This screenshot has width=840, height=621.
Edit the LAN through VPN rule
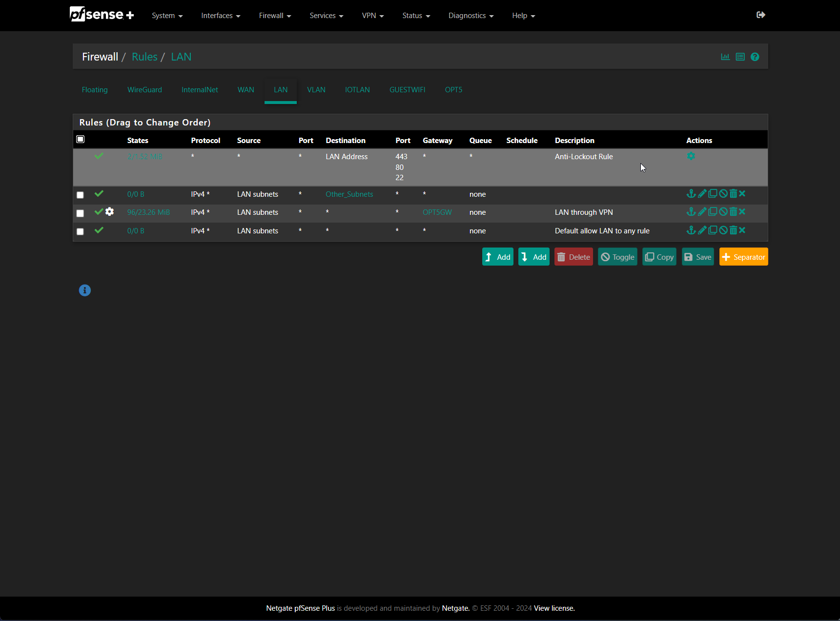pyautogui.click(x=702, y=212)
